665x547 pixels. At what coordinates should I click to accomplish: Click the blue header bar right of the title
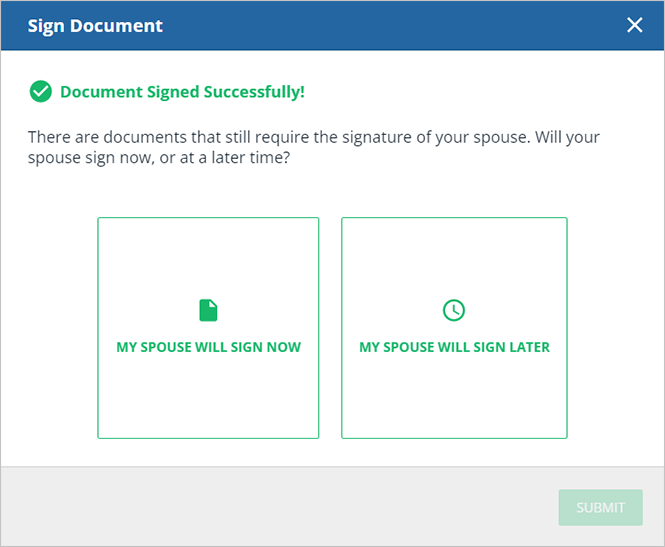(400, 26)
